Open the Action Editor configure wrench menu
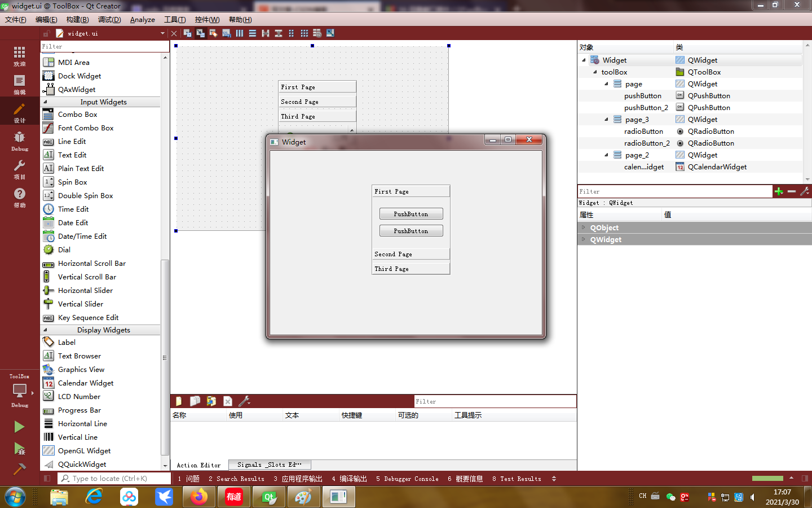Image resolution: width=812 pixels, height=508 pixels. (x=244, y=401)
